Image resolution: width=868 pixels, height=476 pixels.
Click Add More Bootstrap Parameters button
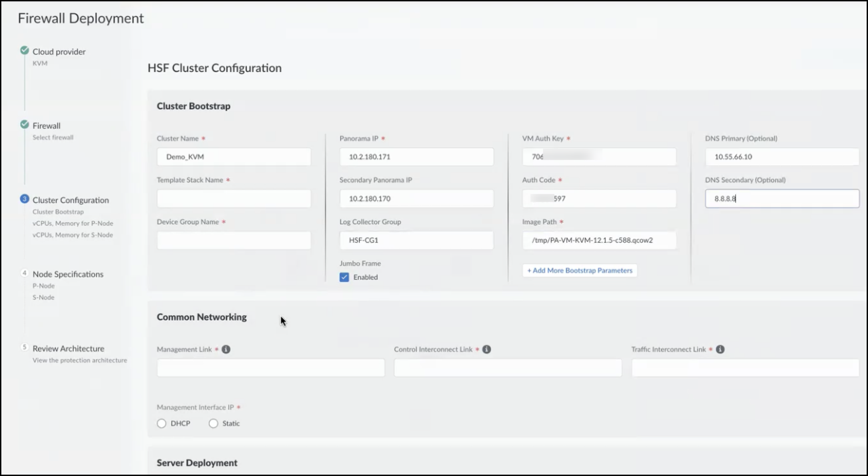(579, 271)
